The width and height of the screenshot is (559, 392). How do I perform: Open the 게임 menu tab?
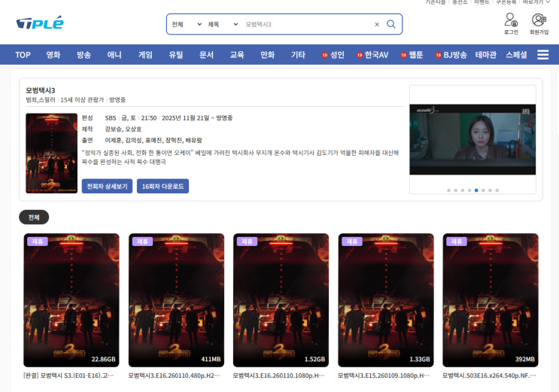[x=145, y=55]
